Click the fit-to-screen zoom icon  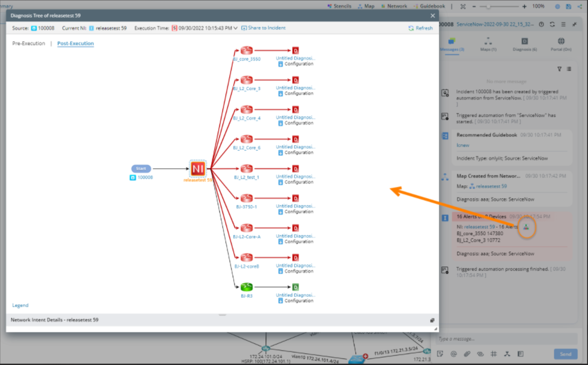tap(463, 6)
